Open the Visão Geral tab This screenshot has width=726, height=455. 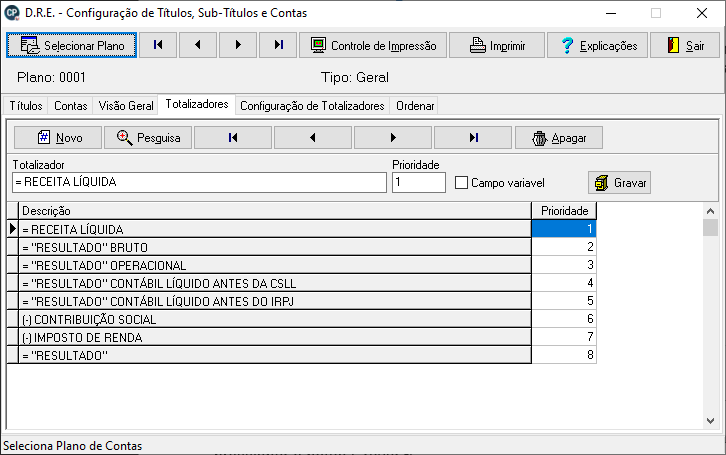pyautogui.click(x=125, y=106)
